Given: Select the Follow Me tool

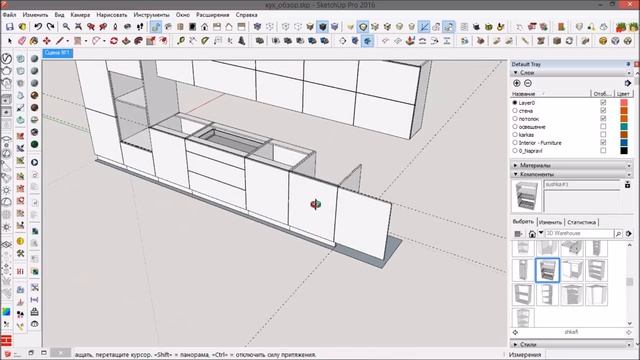Looking at the screenshot, I should point(139,41).
